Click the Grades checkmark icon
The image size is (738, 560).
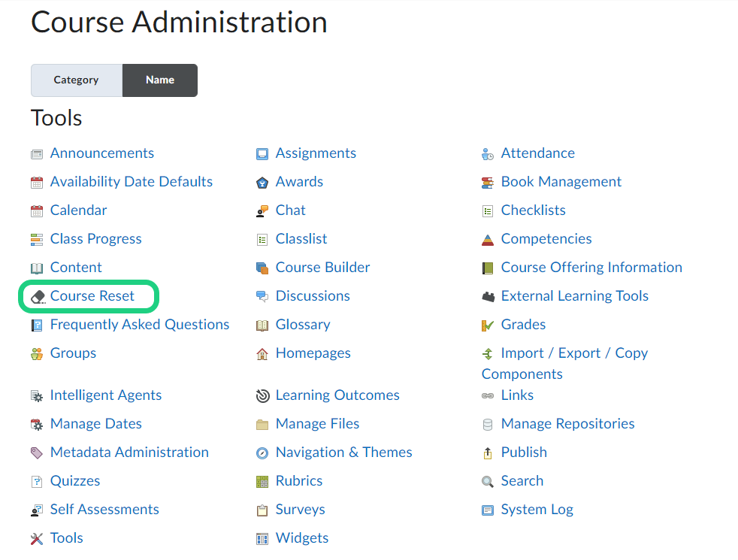point(488,325)
